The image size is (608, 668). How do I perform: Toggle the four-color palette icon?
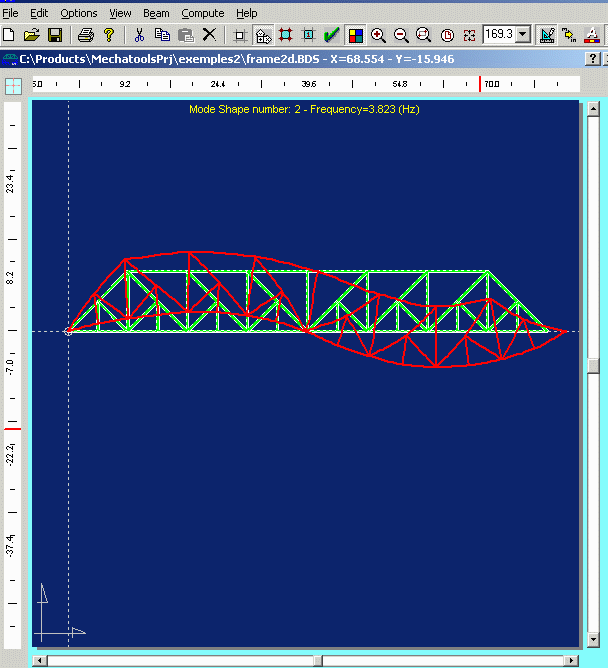pyautogui.click(x=355, y=35)
